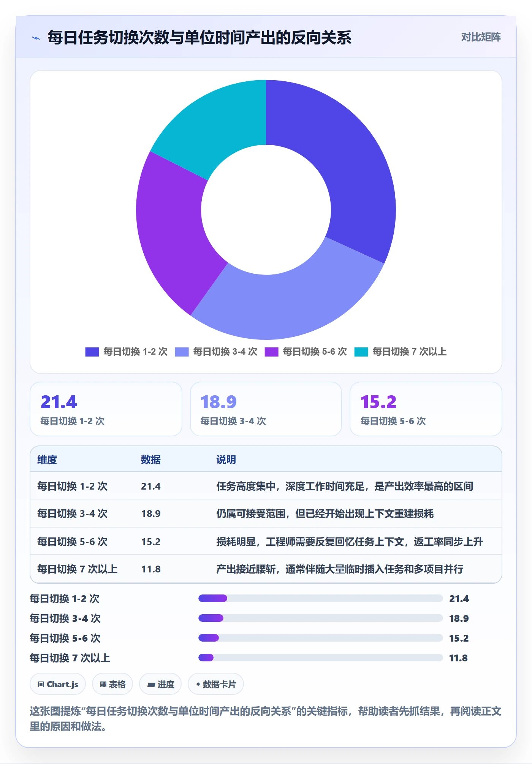
Task: Click table value 11.8
Action: pyautogui.click(x=151, y=569)
